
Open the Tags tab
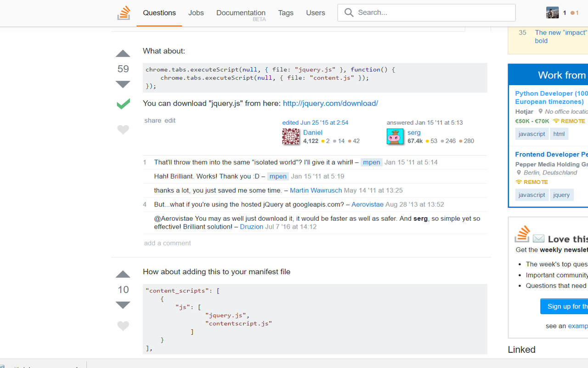coord(286,13)
